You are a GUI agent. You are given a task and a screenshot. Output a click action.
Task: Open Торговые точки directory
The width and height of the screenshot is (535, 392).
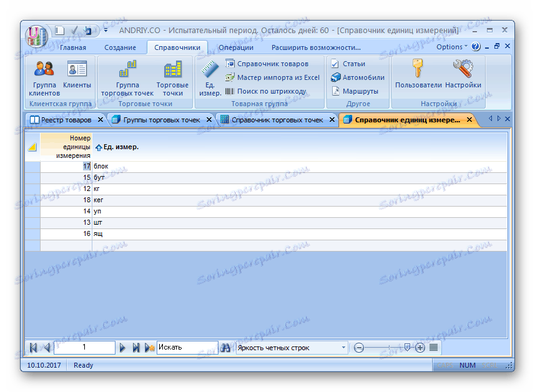[172, 79]
